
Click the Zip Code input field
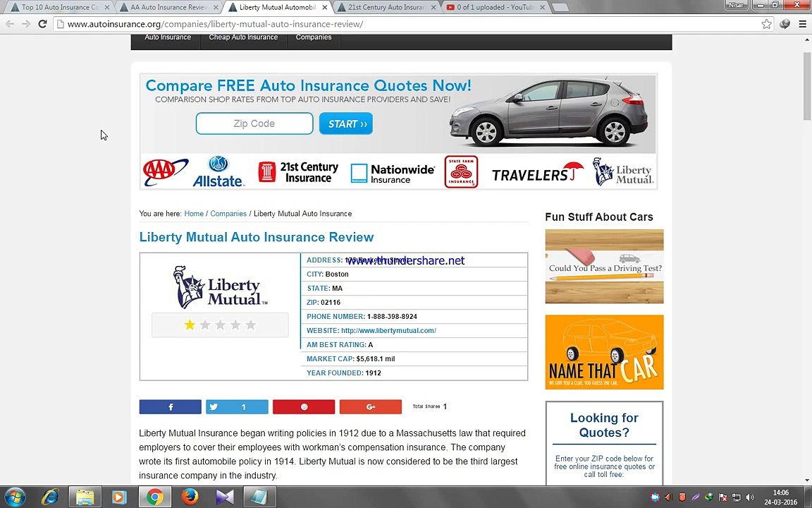(254, 124)
